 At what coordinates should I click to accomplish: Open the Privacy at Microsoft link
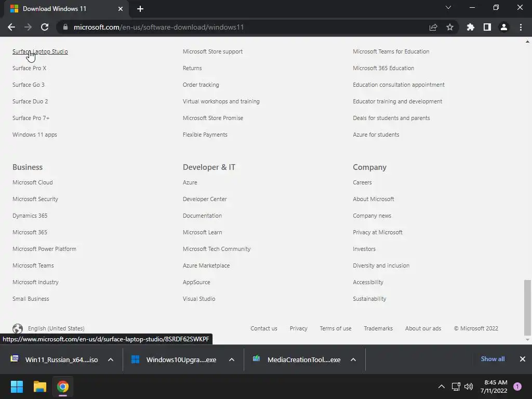(378, 232)
